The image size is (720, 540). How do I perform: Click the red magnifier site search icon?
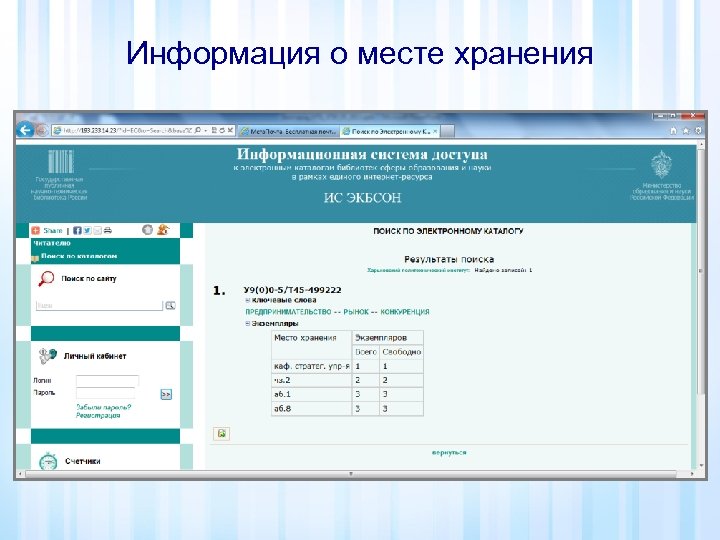tap(46, 279)
